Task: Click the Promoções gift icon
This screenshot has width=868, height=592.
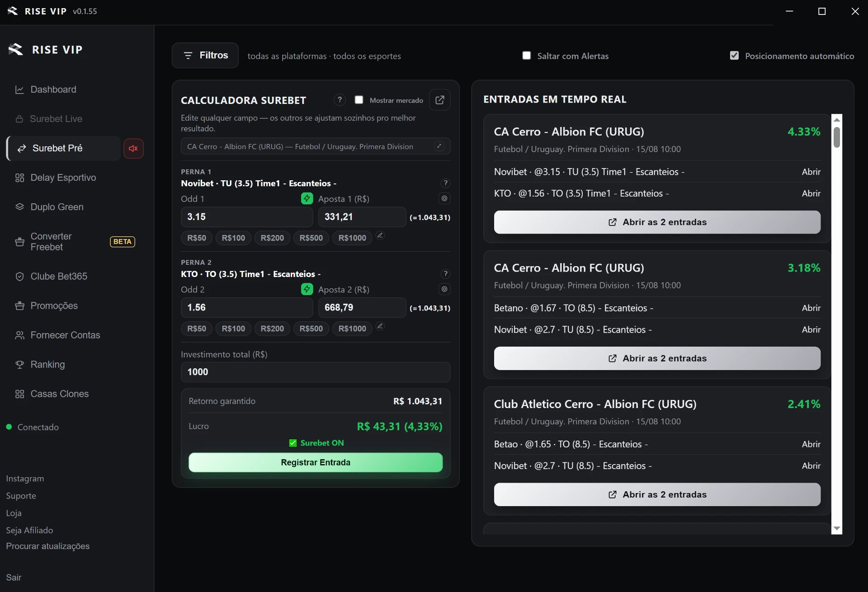Action: pos(19,306)
